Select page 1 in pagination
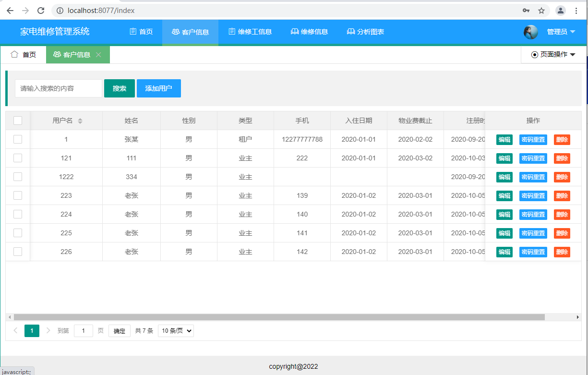Viewport: 588px width, 375px height. [x=32, y=330]
